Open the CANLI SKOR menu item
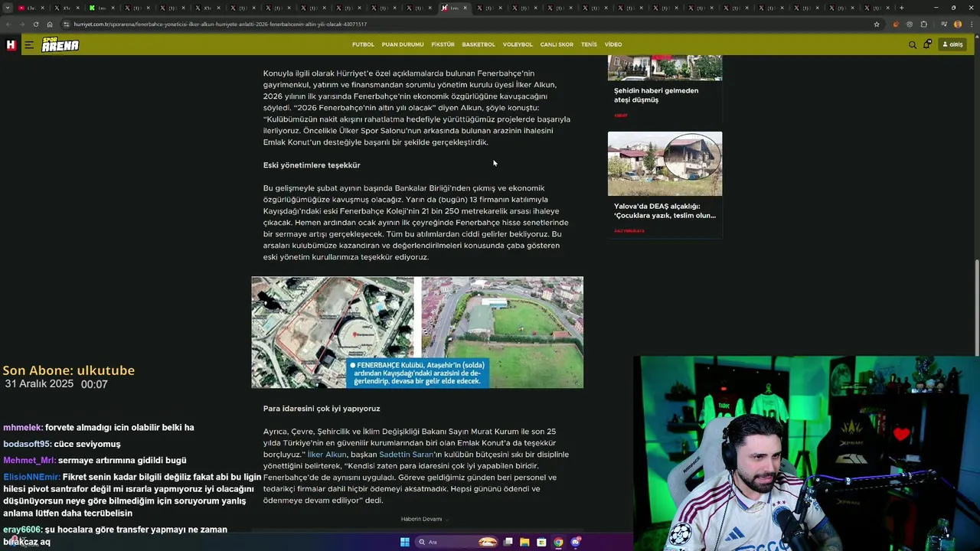 [557, 44]
